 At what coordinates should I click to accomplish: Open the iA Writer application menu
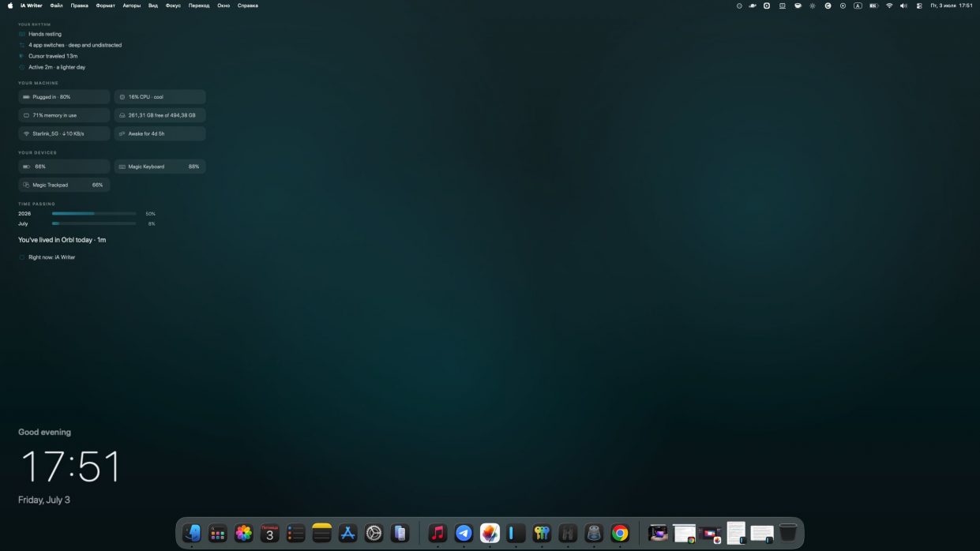coord(32,6)
